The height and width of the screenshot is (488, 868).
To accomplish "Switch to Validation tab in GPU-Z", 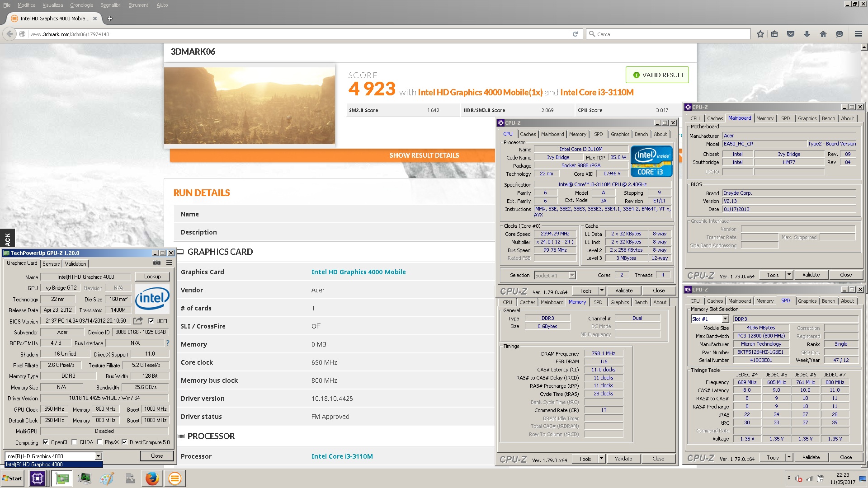I will tap(75, 263).
